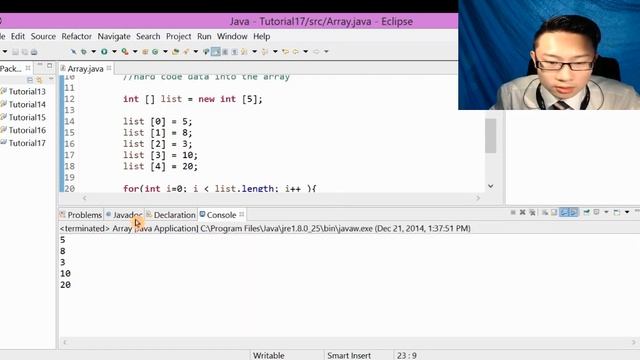Click the New Java Class icon
Screen dimensions: 640x360
155,52
